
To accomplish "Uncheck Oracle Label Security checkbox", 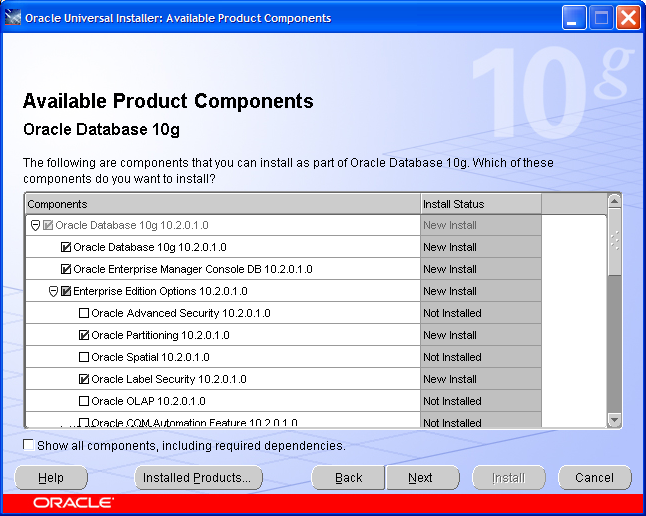I will coord(84,379).
